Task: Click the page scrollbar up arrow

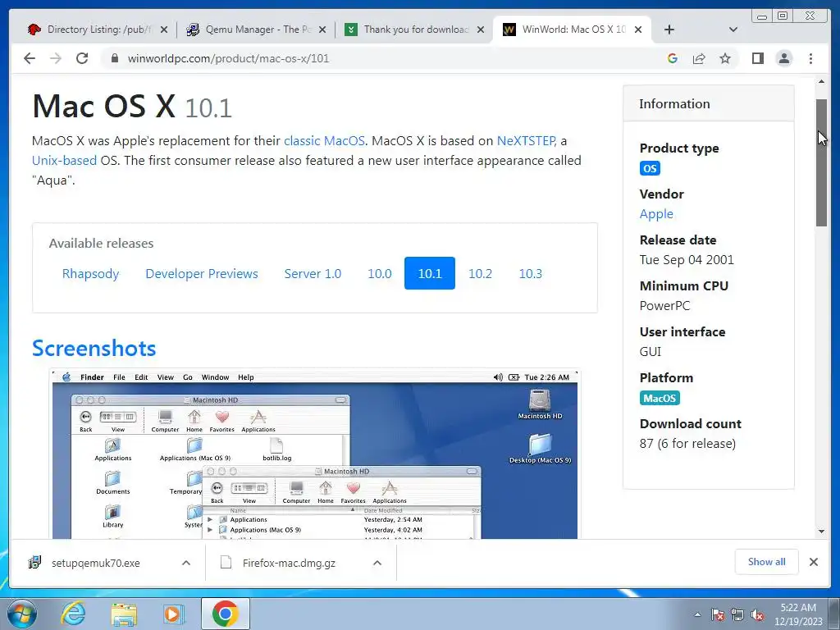Action: [821, 82]
